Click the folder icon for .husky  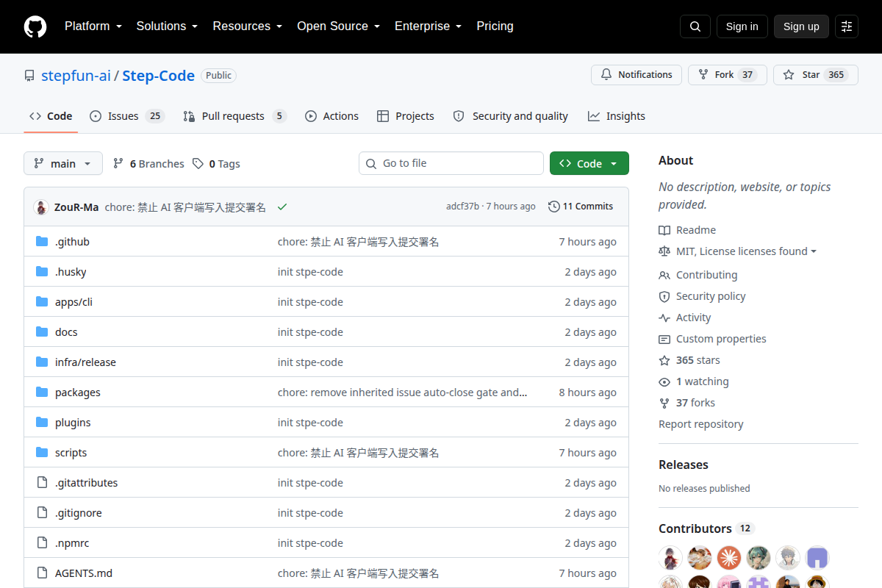42,272
